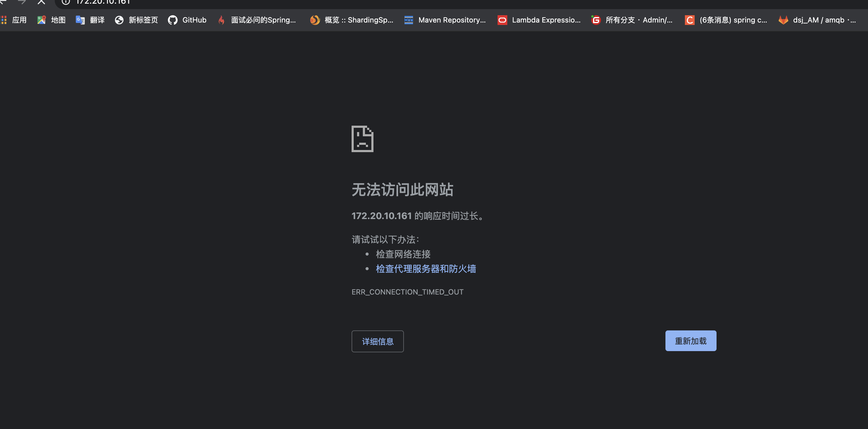The width and height of the screenshot is (868, 429).
Task: Open the 应用 apps shortcut icon
Action: click(x=4, y=20)
